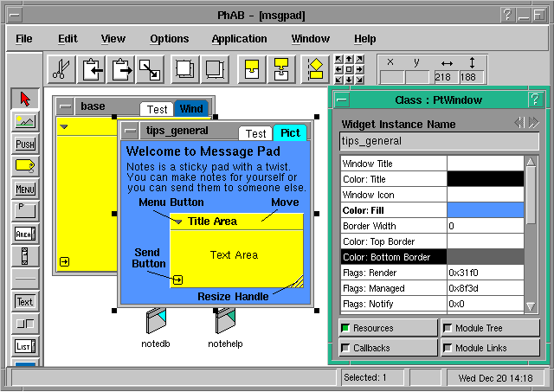Choose the LIST widget tool
The height and width of the screenshot is (392, 554).
pos(25,346)
